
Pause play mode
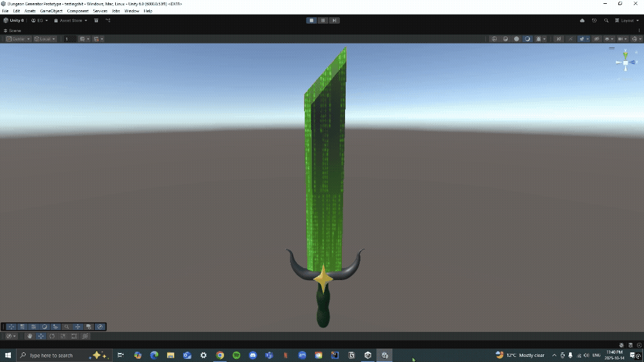click(x=323, y=20)
